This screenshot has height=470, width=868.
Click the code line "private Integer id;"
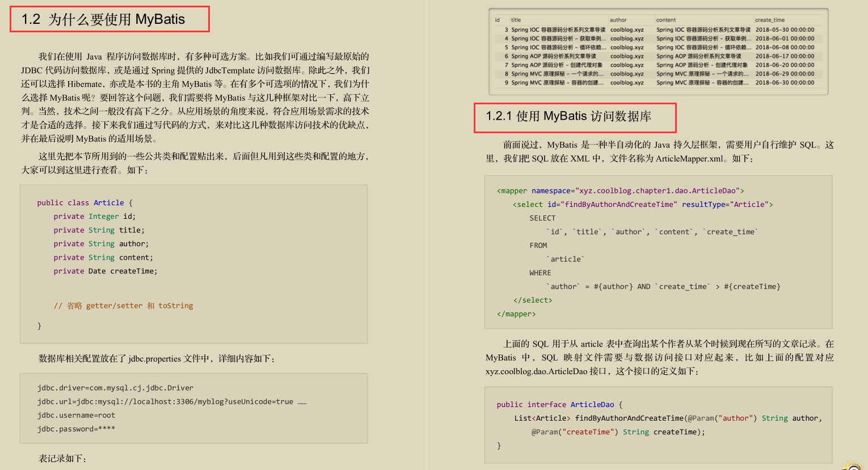[x=95, y=216]
